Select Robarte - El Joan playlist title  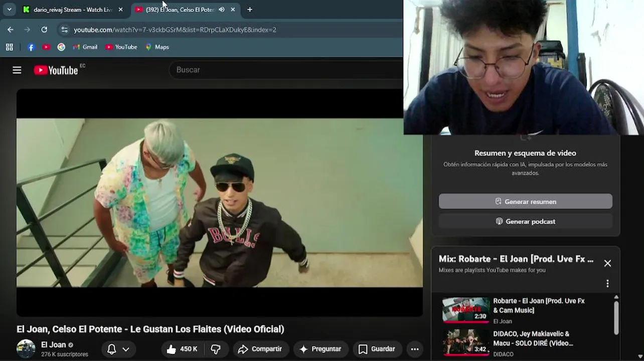pyautogui.click(x=539, y=305)
